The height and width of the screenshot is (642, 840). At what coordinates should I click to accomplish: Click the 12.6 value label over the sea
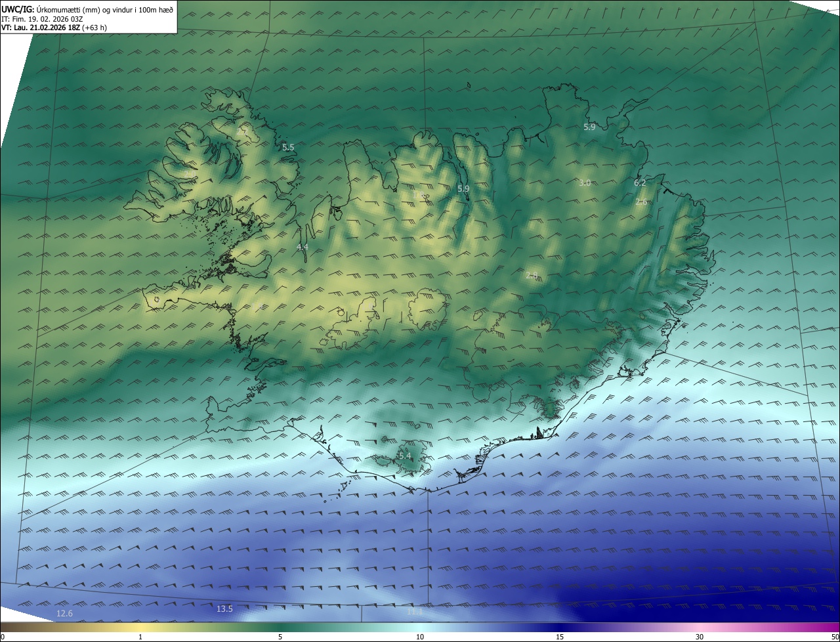[64, 613]
